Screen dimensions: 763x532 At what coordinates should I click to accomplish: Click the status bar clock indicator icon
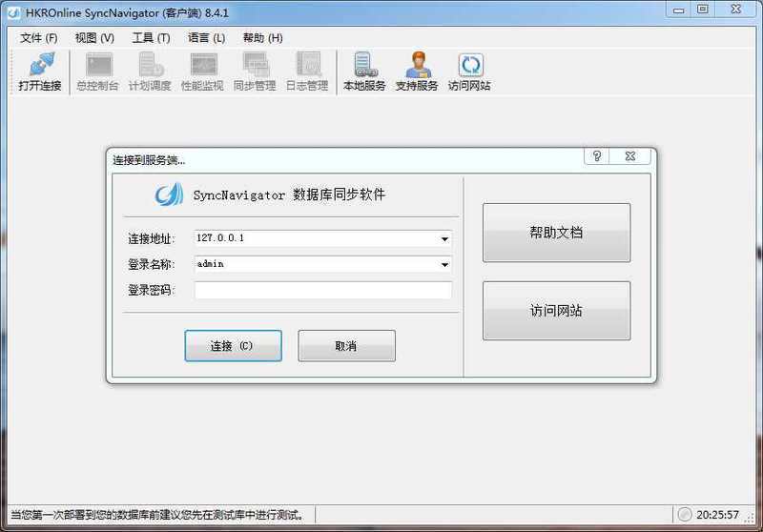tap(685, 514)
